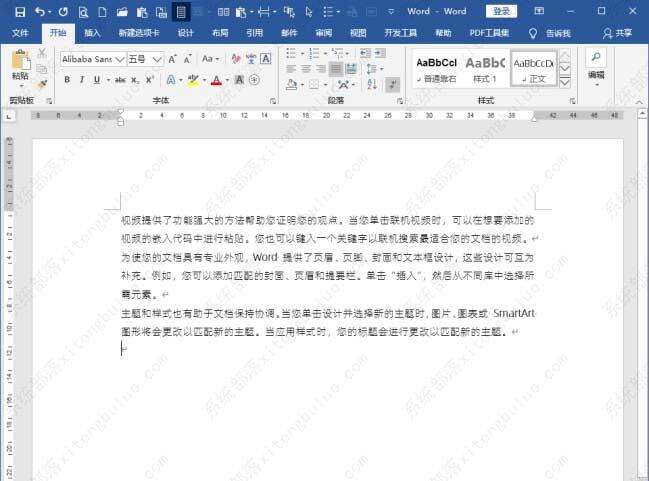
Task: Click the 登录 sign-in button
Action: click(x=501, y=11)
